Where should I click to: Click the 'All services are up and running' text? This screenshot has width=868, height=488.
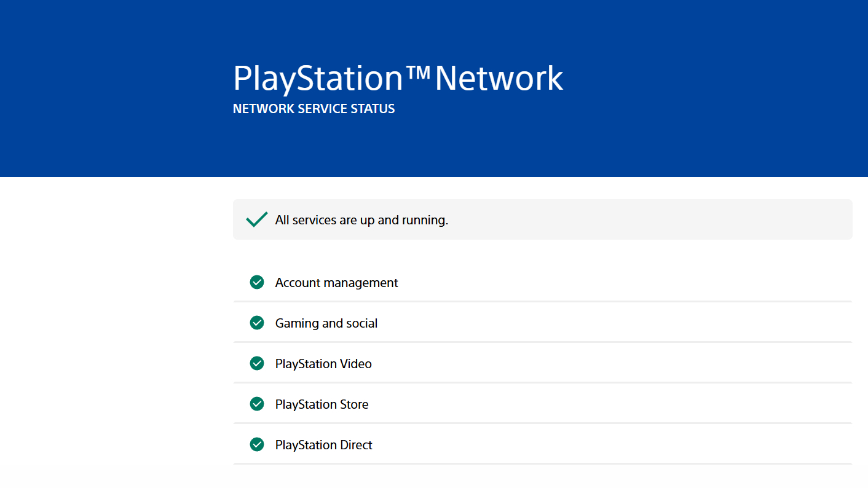pyautogui.click(x=361, y=220)
